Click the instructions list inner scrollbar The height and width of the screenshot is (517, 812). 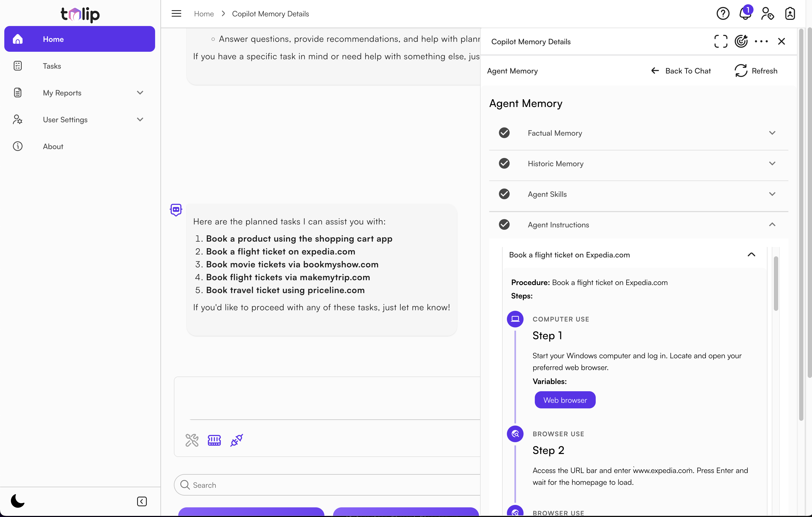tap(776, 283)
